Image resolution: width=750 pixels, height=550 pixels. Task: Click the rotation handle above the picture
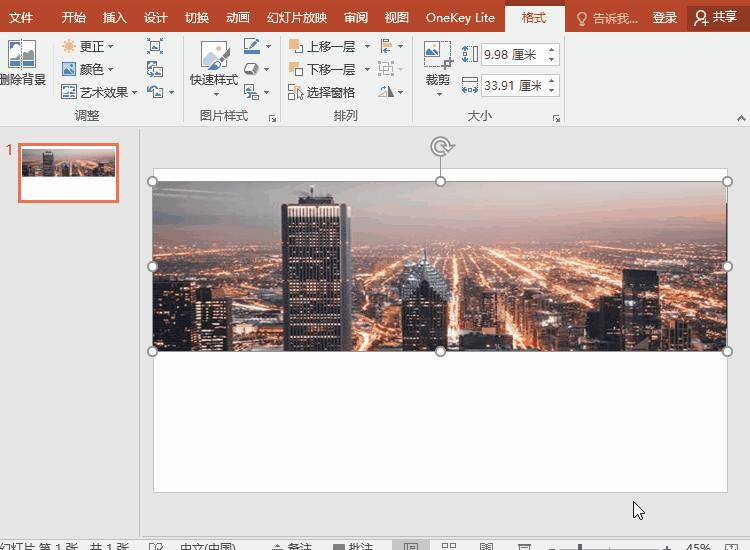tap(440, 147)
